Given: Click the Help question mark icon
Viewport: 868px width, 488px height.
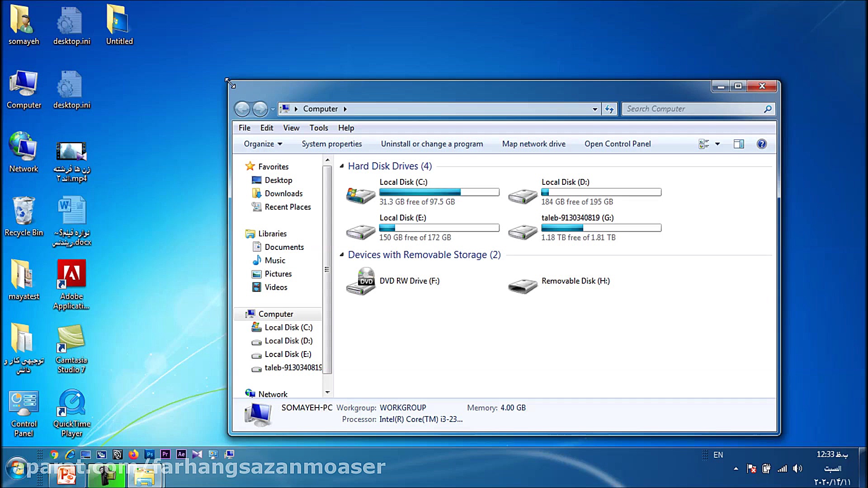Looking at the screenshot, I should click(761, 144).
